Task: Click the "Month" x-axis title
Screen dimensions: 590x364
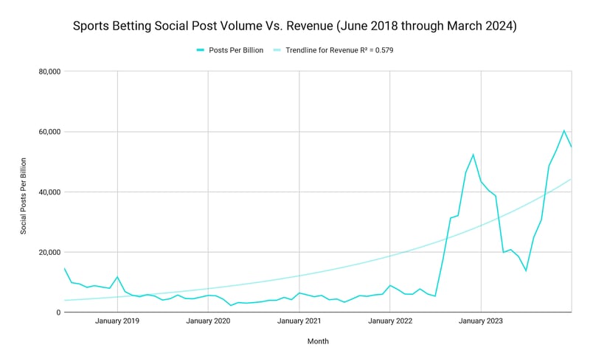Action: tap(318, 341)
